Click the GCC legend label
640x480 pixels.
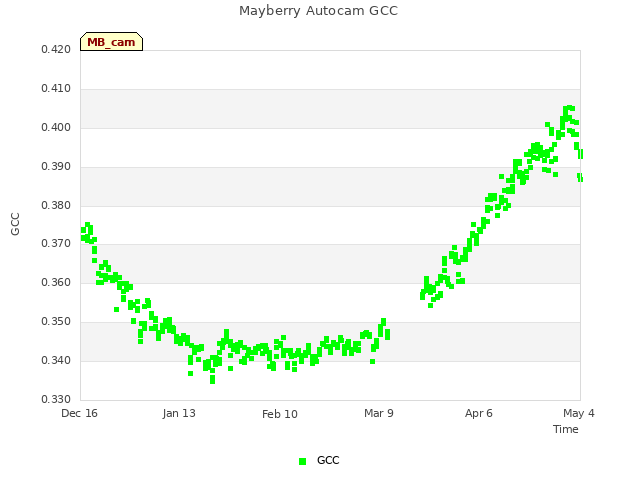(328, 460)
